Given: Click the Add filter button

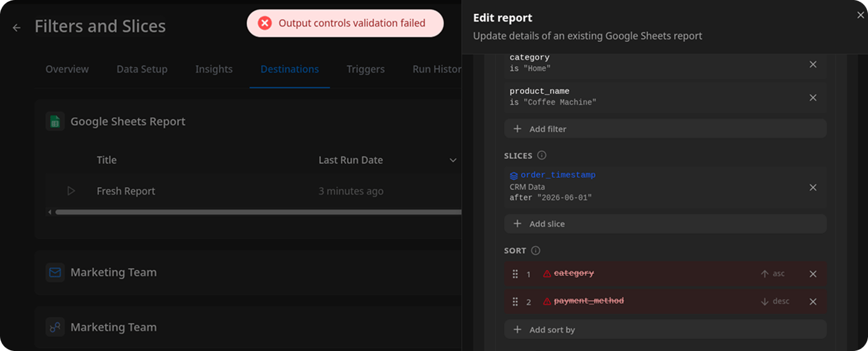Looking at the screenshot, I should point(665,128).
